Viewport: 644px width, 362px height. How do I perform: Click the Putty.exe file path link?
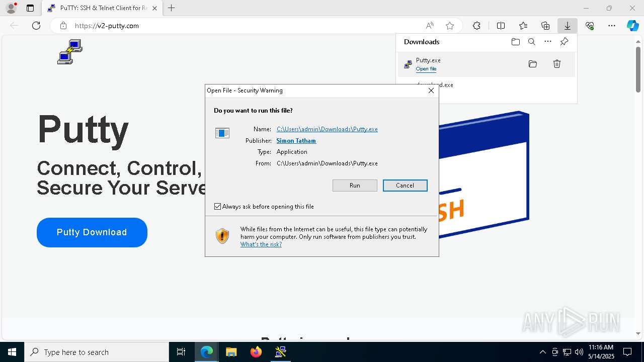point(327,129)
